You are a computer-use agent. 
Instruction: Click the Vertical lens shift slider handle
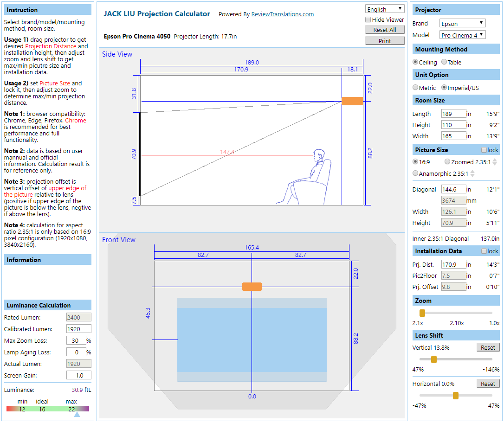pyautogui.click(x=434, y=359)
